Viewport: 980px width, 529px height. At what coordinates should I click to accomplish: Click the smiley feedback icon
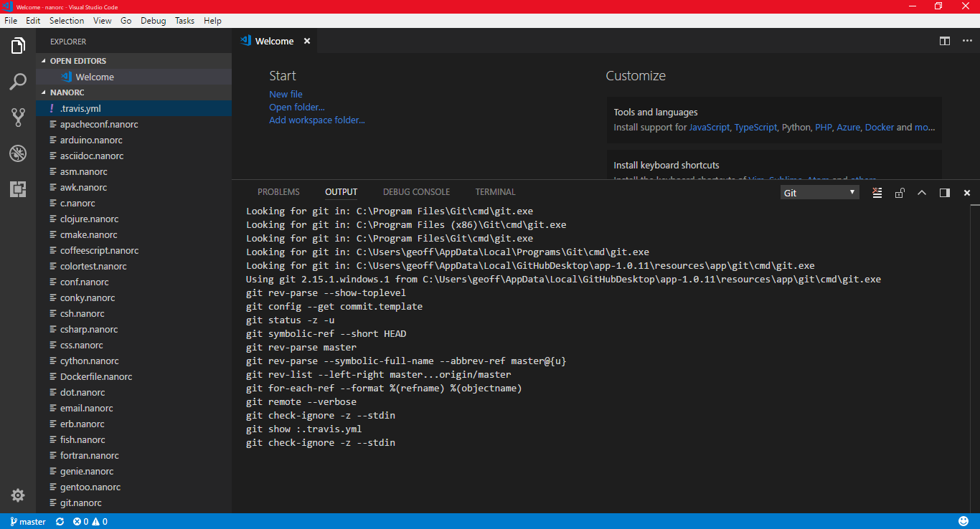(x=963, y=521)
